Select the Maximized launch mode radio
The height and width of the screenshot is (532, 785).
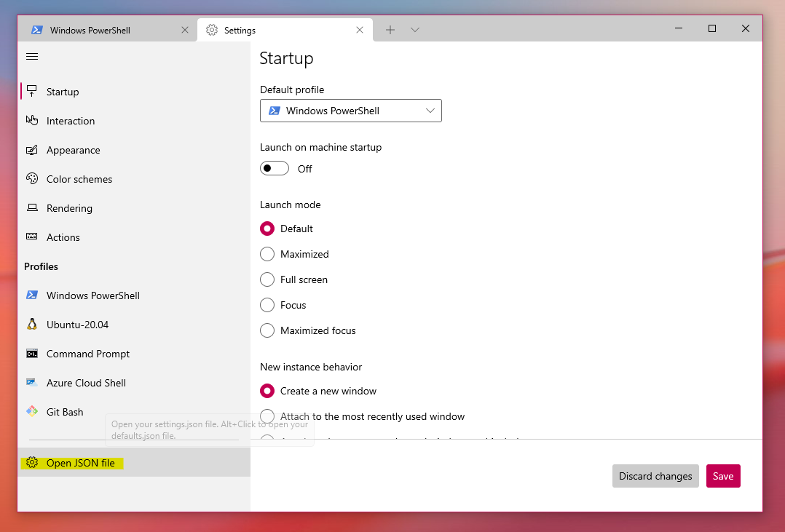(267, 254)
